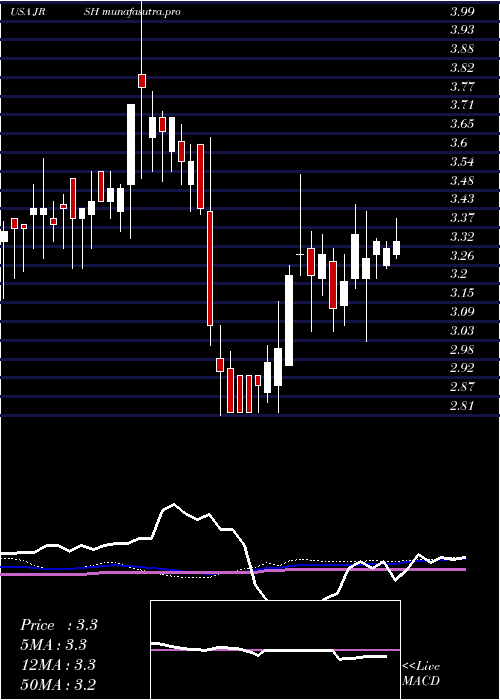Image resolution: width=500 pixels, height=700 pixels.
Task: Click the 3.26 price axis label
Action: 462,255
